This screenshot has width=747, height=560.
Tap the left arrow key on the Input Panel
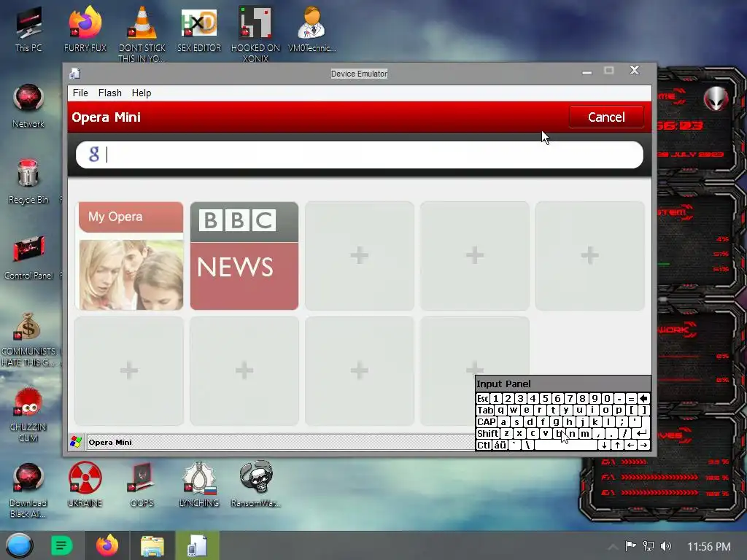coord(630,445)
